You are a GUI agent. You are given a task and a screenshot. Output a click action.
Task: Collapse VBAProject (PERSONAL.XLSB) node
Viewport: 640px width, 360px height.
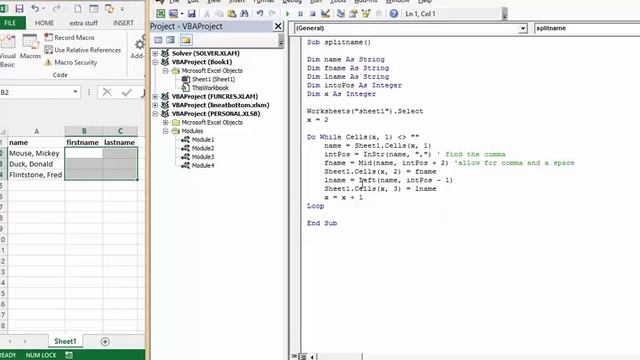pos(155,114)
